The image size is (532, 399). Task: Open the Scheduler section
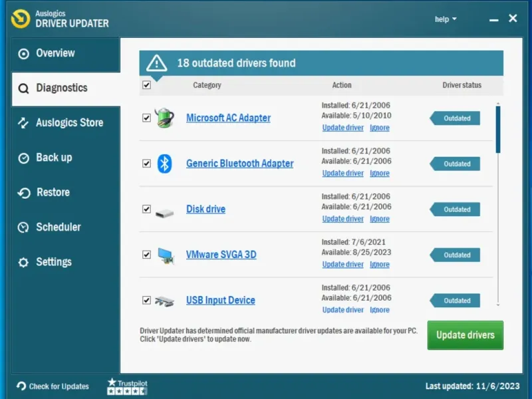point(66,227)
